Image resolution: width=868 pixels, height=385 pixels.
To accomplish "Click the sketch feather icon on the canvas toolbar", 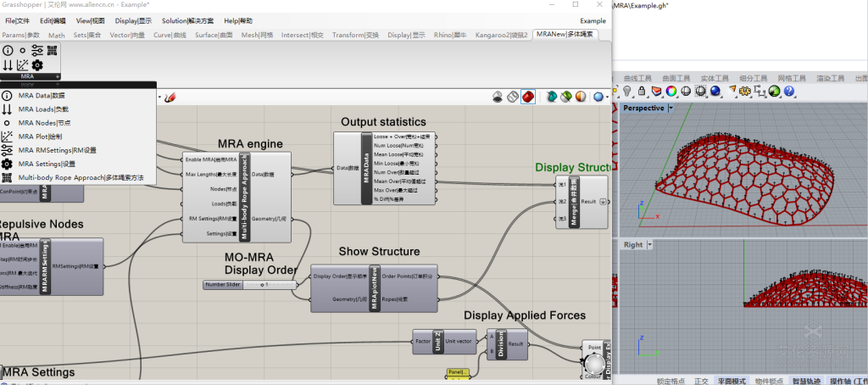I will click(x=170, y=97).
